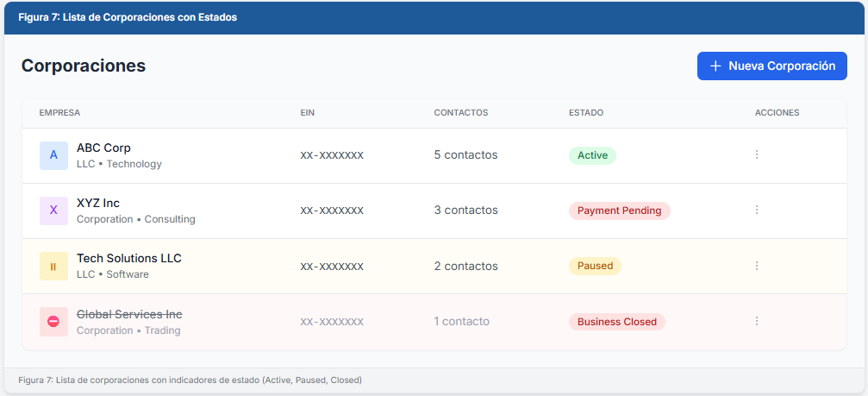This screenshot has width=868, height=396.
Task: Click the Estado column header
Action: (x=586, y=113)
